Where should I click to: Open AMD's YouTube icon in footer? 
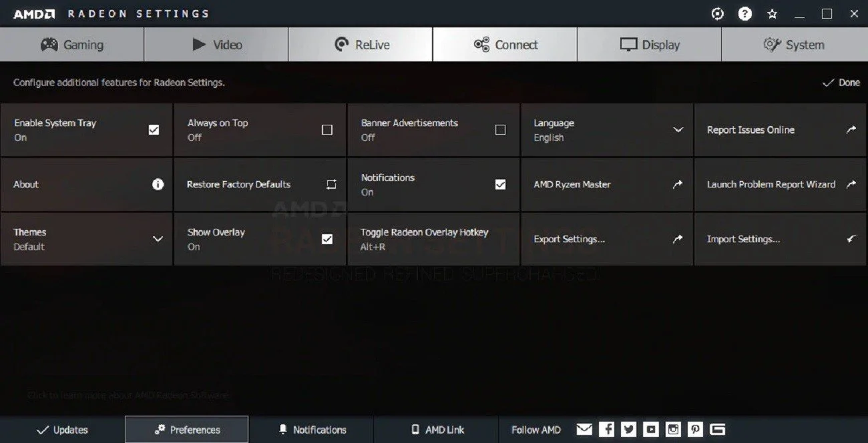click(651, 429)
